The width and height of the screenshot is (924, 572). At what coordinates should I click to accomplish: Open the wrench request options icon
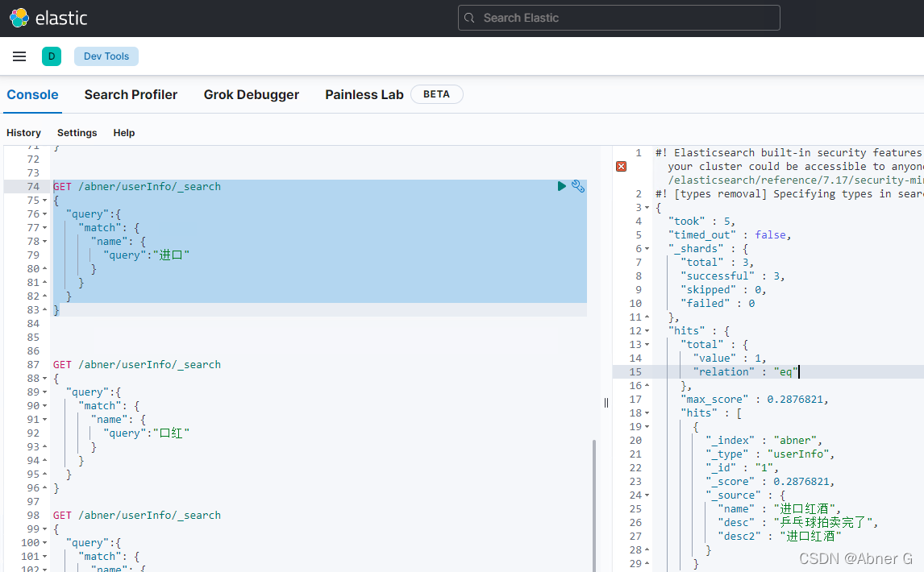coord(578,186)
